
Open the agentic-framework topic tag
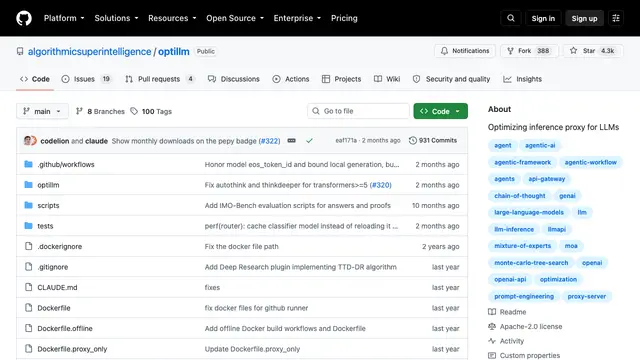click(x=522, y=162)
